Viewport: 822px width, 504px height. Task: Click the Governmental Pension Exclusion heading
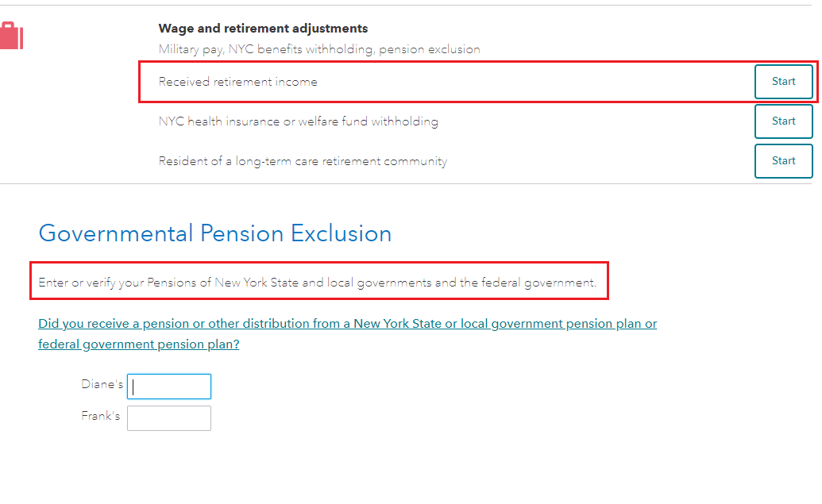coord(215,233)
